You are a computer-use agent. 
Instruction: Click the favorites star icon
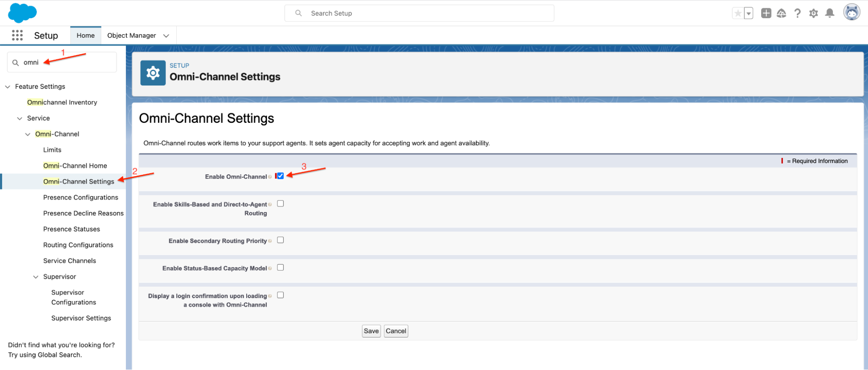tap(738, 13)
